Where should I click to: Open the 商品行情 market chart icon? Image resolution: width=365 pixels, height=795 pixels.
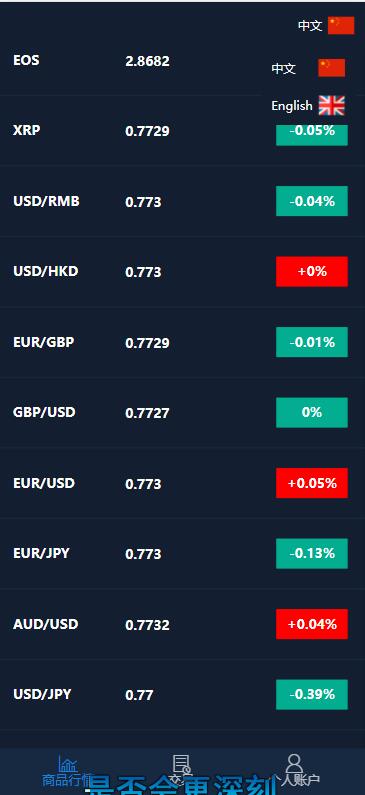pyautogui.click(x=67, y=763)
